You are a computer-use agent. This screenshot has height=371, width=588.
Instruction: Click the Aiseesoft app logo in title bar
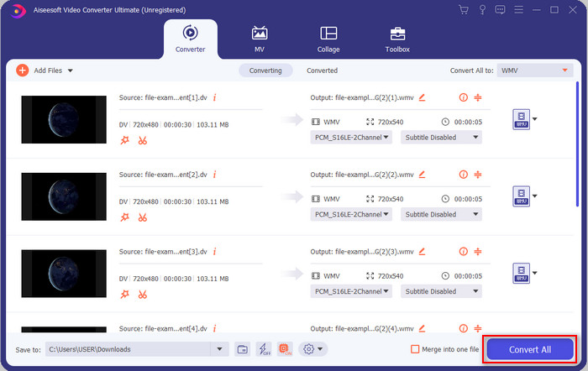coord(18,11)
